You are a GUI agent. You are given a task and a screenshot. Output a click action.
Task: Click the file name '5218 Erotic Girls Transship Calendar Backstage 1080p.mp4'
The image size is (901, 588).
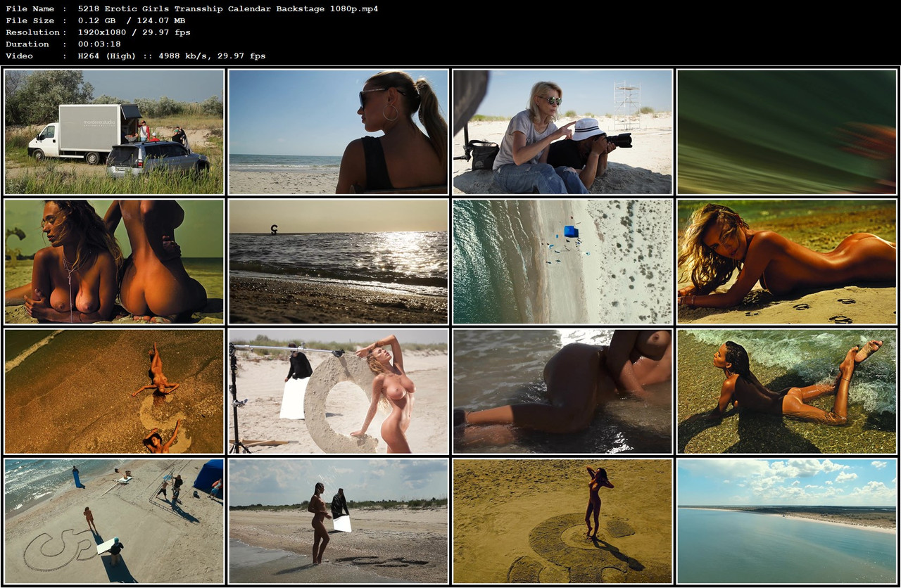(228, 8)
